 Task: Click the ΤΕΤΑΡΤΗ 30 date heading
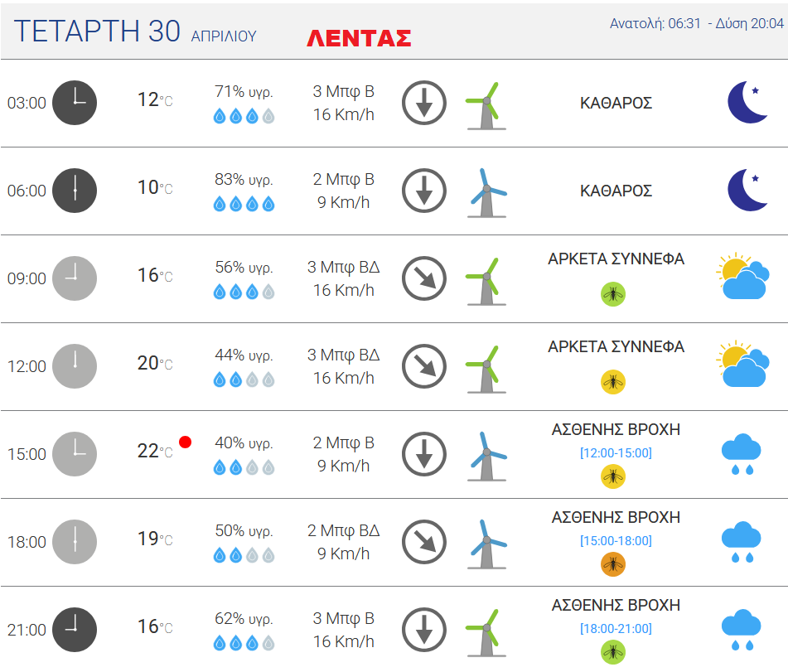coord(97,31)
